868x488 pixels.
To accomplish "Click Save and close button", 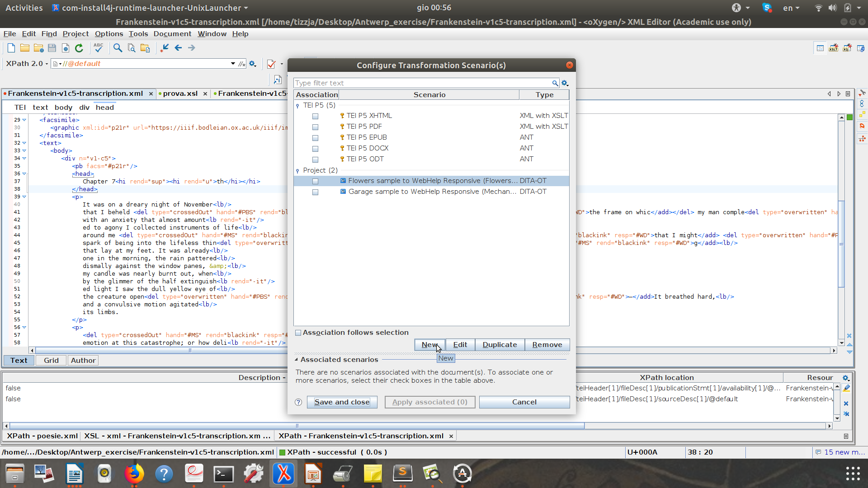I will tap(342, 402).
